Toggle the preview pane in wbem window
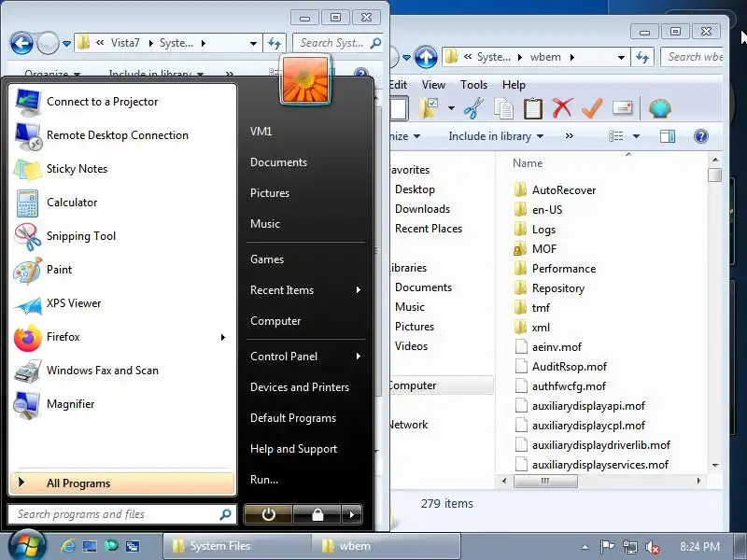 [x=668, y=136]
